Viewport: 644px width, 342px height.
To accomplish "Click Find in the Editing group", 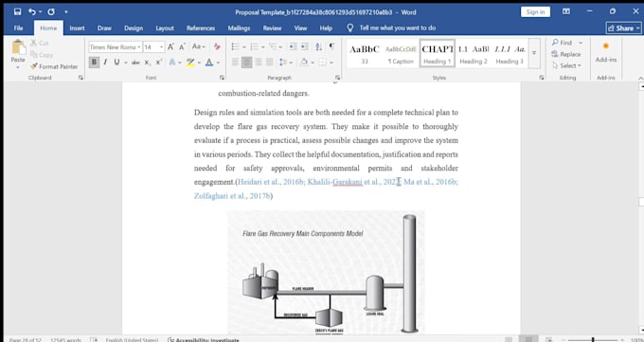I will click(x=563, y=43).
